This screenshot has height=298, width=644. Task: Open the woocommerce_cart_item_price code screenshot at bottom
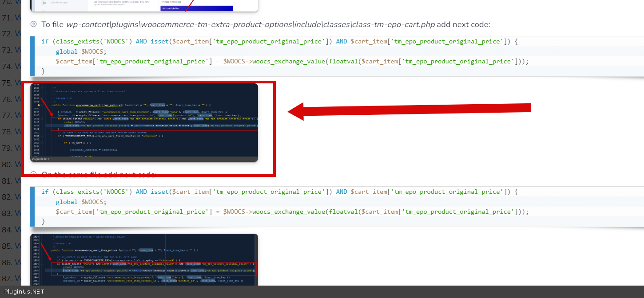point(144,259)
